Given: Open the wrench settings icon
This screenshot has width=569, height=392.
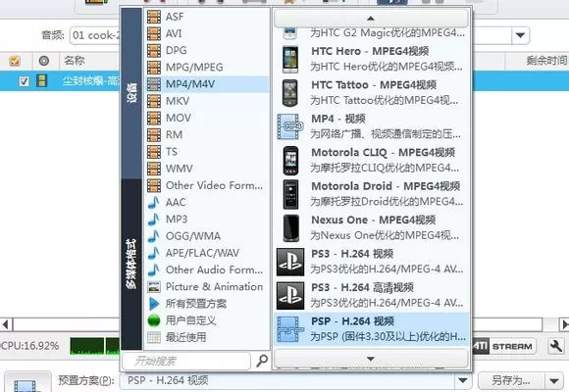Looking at the screenshot, I should (556, 346).
